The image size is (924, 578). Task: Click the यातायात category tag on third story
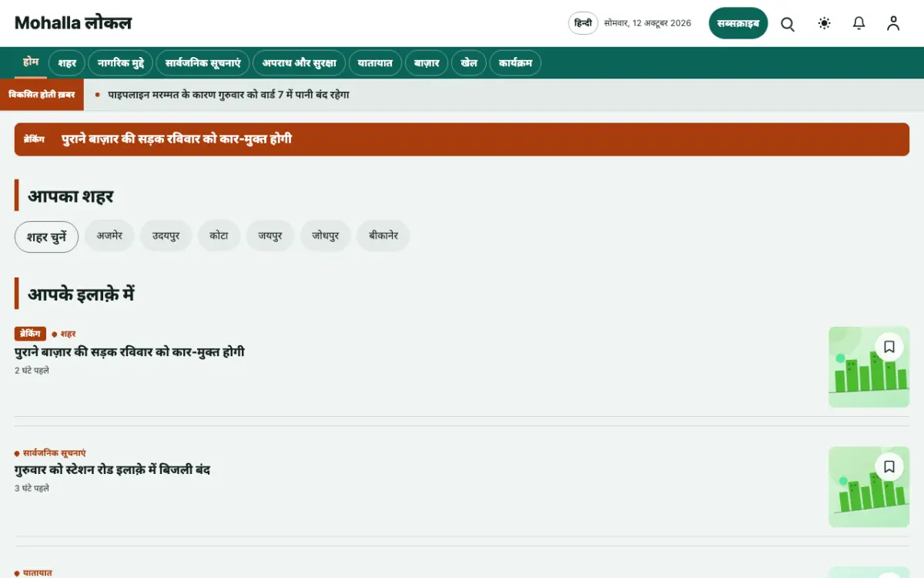33,573
